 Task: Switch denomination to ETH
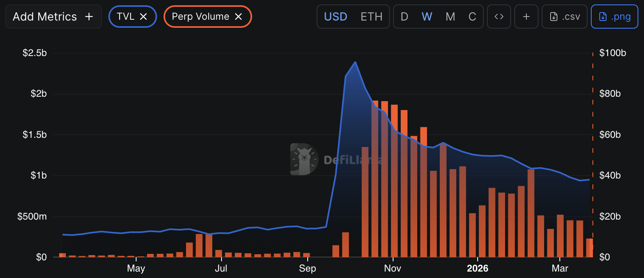371,17
